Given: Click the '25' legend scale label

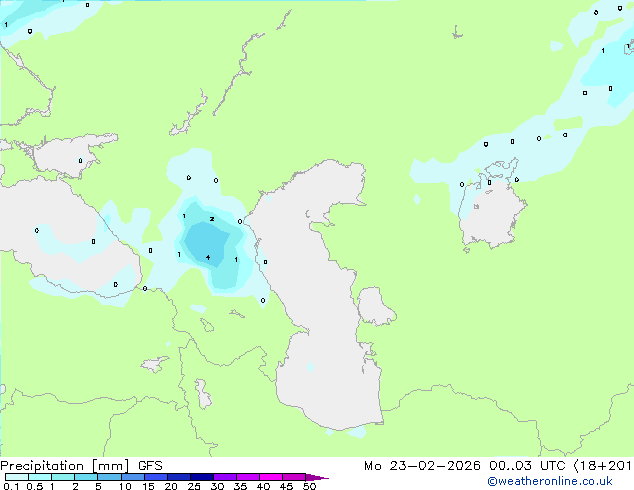Looking at the screenshot, I should [x=194, y=486].
